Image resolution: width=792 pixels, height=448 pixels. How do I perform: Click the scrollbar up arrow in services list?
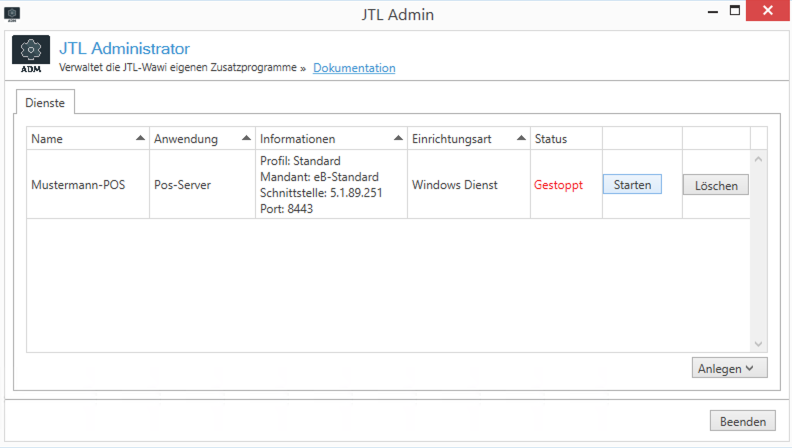(x=758, y=159)
